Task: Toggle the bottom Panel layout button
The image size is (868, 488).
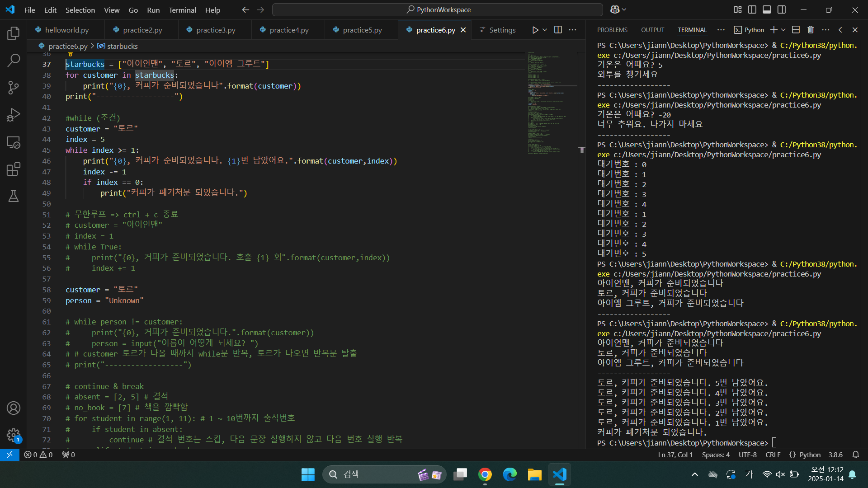Action: pyautogui.click(x=767, y=9)
